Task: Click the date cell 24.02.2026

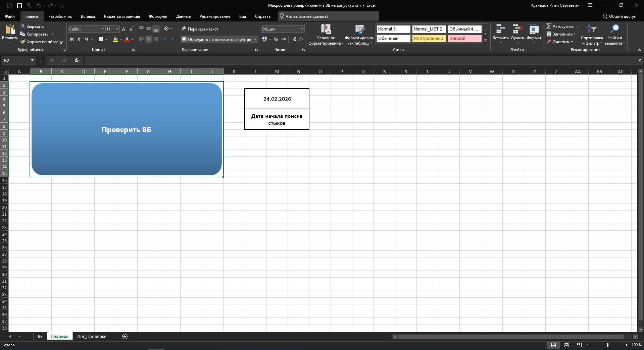Action: (277, 99)
